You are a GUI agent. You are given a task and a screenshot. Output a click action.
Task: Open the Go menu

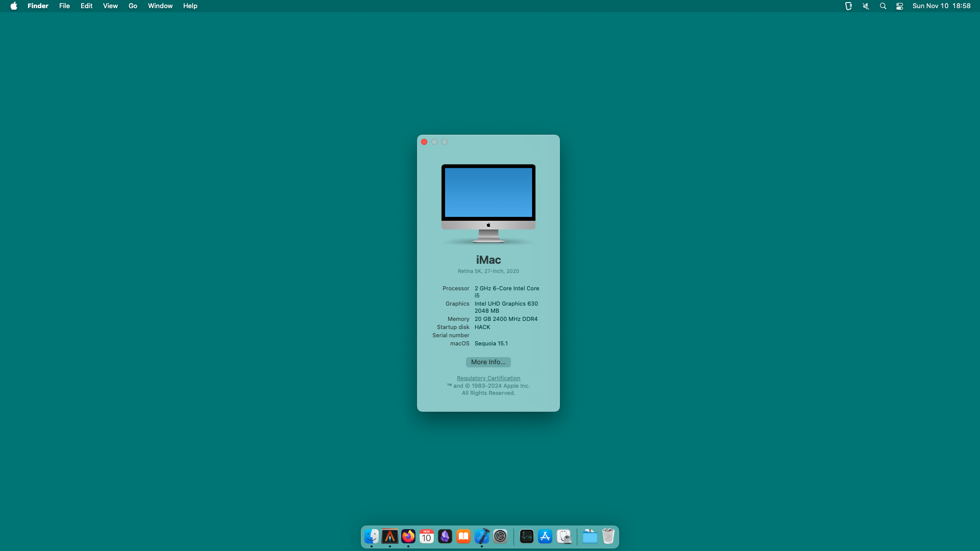click(x=133, y=6)
